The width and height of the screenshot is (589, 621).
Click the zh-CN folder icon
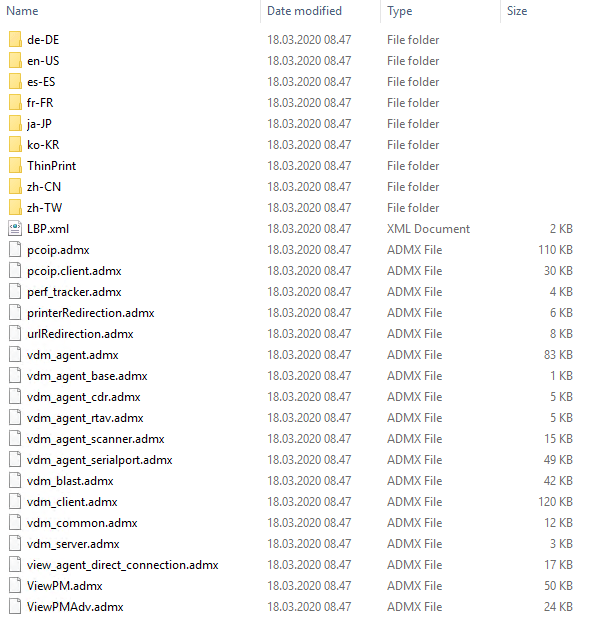pyautogui.click(x=15, y=187)
